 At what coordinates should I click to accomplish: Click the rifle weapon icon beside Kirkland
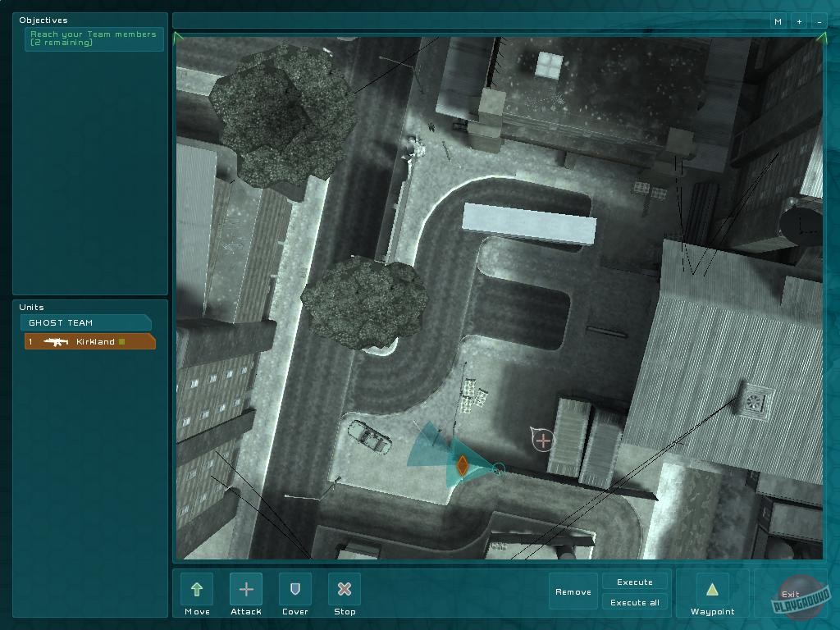pos(56,342)
